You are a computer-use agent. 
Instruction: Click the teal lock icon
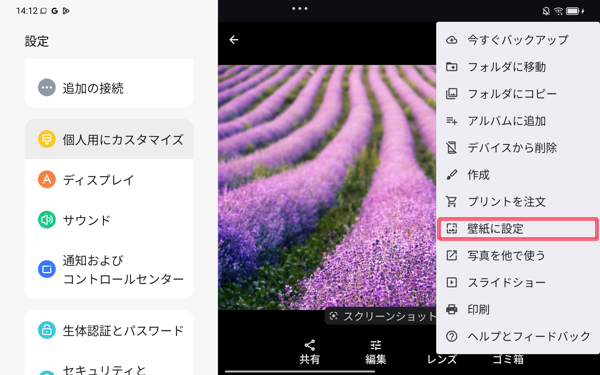point(47,329)
